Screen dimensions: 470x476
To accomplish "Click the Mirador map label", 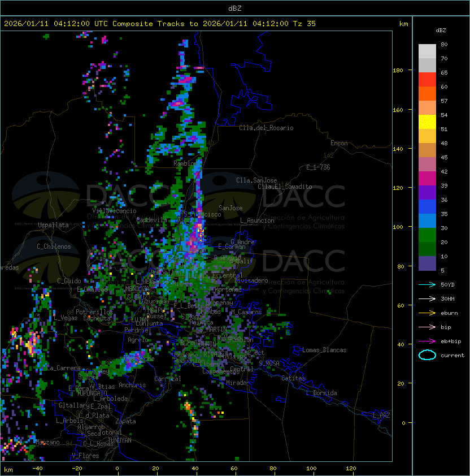I will click(238, 383).
